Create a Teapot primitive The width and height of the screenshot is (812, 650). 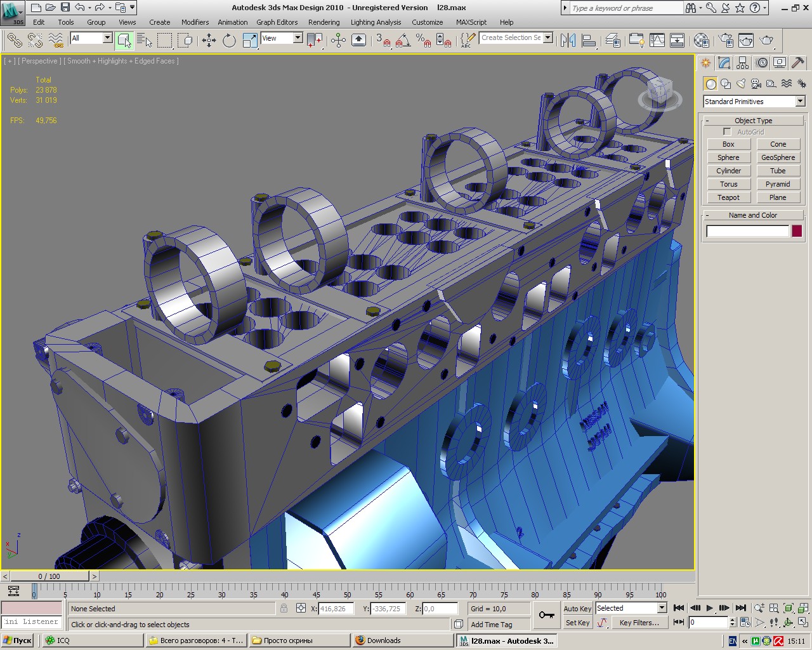click(x=728, y=197)
